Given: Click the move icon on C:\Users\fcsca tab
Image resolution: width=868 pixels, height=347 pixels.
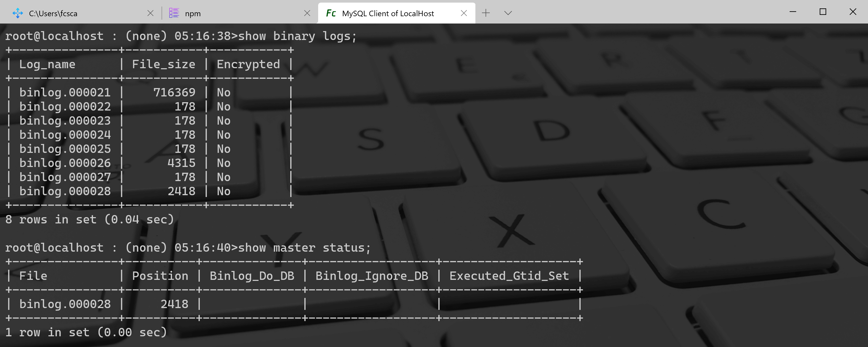Looking at the screenshot, I should click(18, 13).
